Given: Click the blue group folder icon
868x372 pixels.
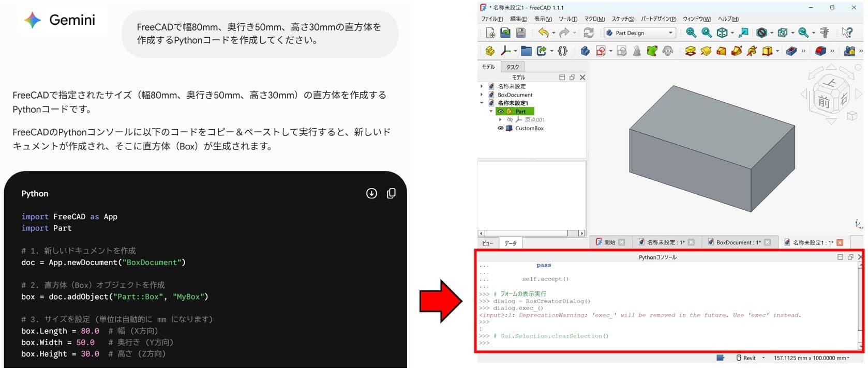Looking at the screenshot, I should (526, 51).
